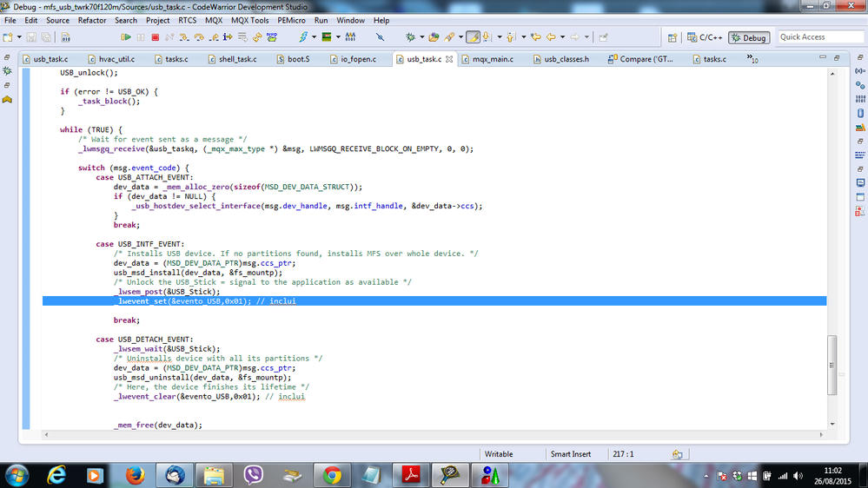Click the Last Edit Location icon
The image size is (868, 488).
(x=535, y=37)
